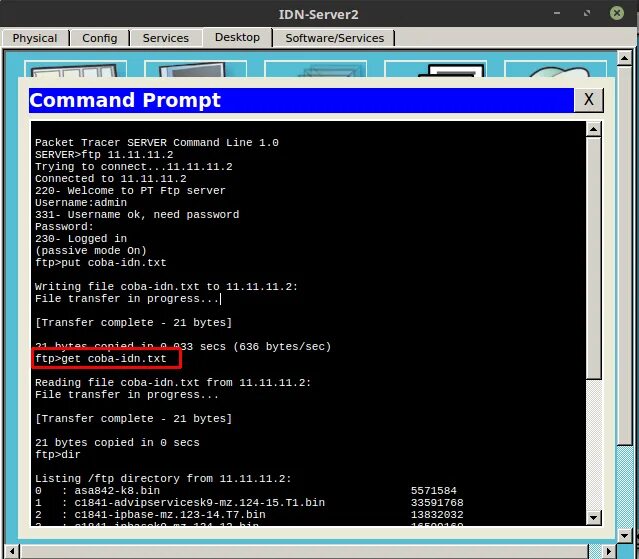The width and height of the screenshot is (639, 559).
Task: Open the Services tab
Action: pos(165,38)
